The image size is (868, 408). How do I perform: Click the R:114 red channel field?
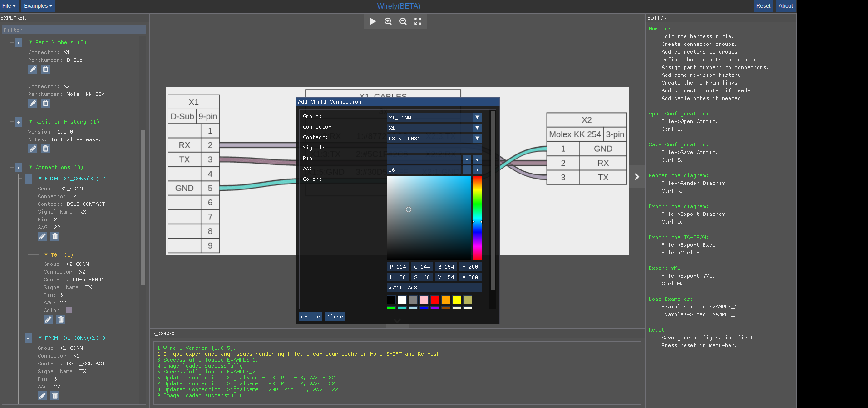398,267
